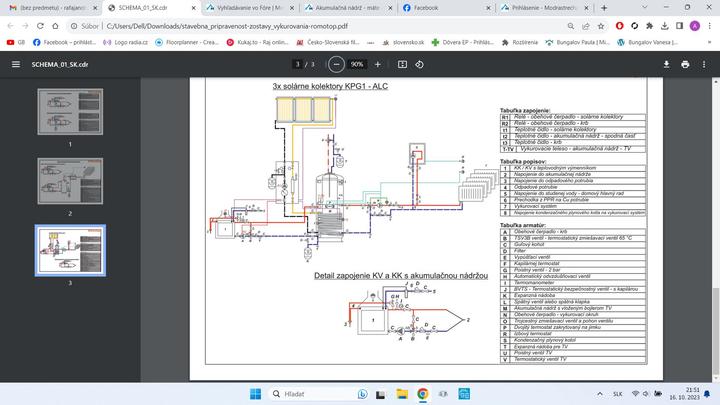Open the Windows Start menu
The width and height of the screenshot is (720, 405).
point(257,394)
